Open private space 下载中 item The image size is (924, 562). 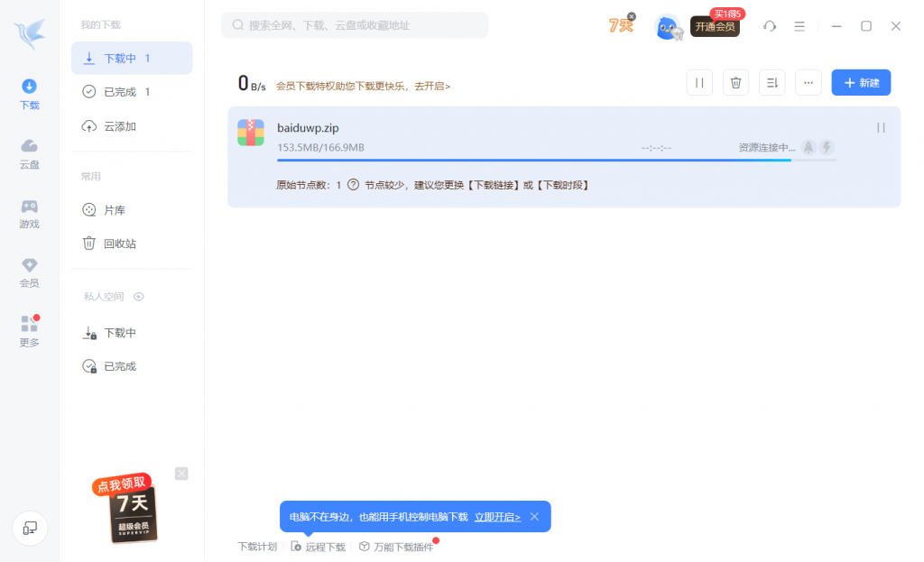pyautogui.click(x=132, y=333)
